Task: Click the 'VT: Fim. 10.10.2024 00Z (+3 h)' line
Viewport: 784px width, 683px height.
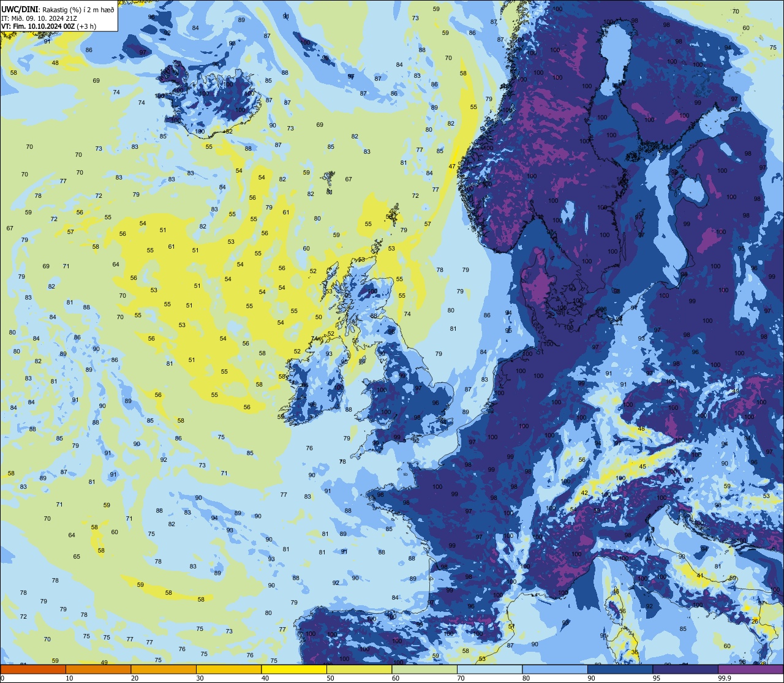Action: (x=48, y=26)
